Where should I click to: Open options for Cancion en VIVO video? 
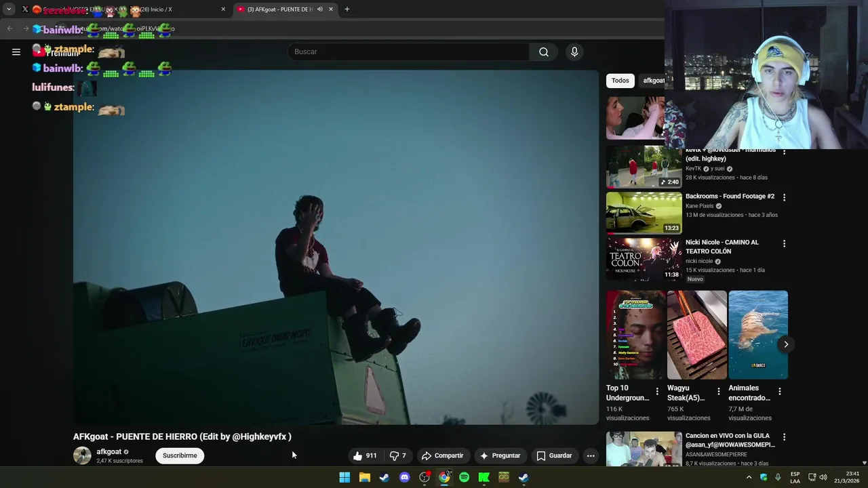[784, 437]
